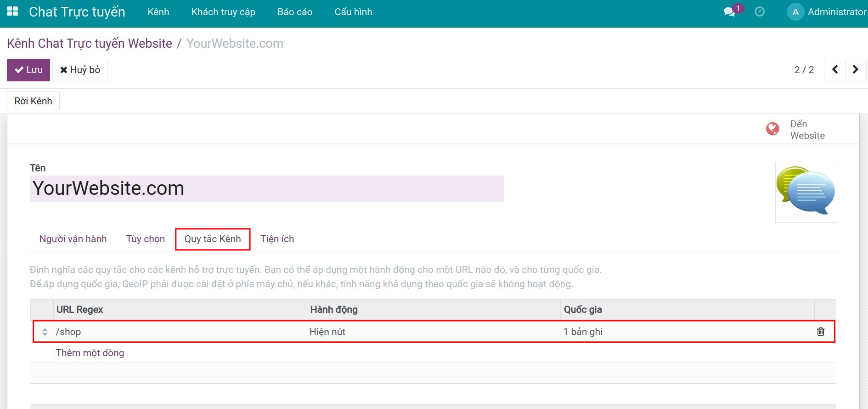Click the Lưu save button
Screen dimensions: 868x409
coord(28,70)
